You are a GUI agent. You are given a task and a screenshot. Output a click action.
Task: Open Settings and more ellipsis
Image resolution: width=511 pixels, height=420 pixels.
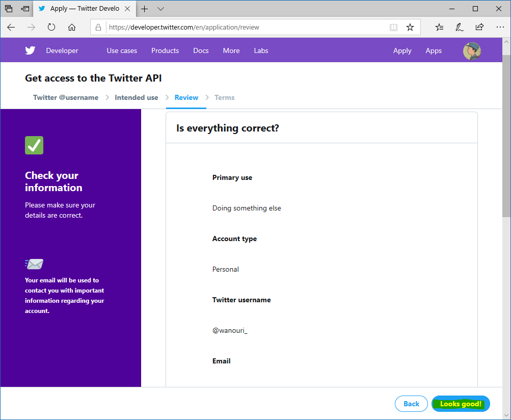point(500,27)
